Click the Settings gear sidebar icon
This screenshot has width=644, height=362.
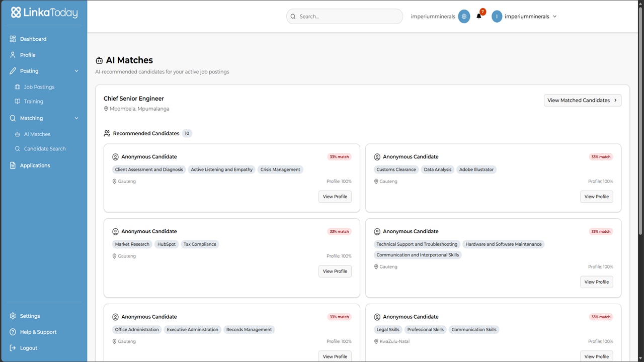coord(13,316)
